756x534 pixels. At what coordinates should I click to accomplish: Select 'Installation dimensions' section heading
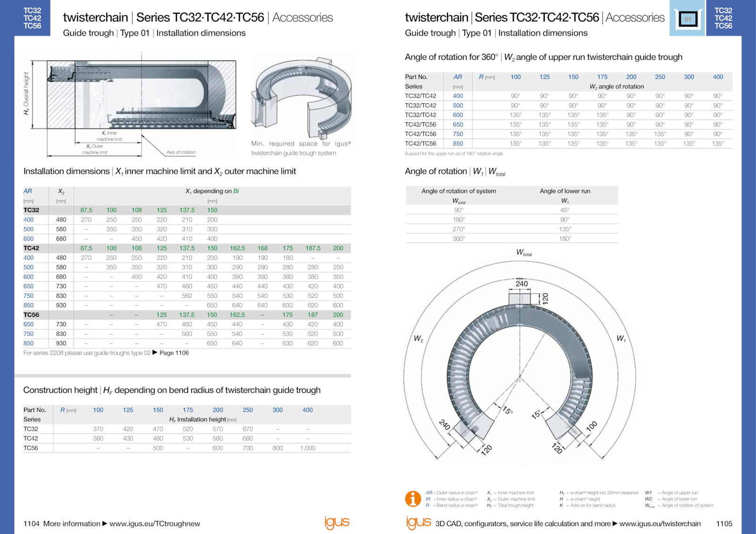pyautogui.click(x=160, y=171)
